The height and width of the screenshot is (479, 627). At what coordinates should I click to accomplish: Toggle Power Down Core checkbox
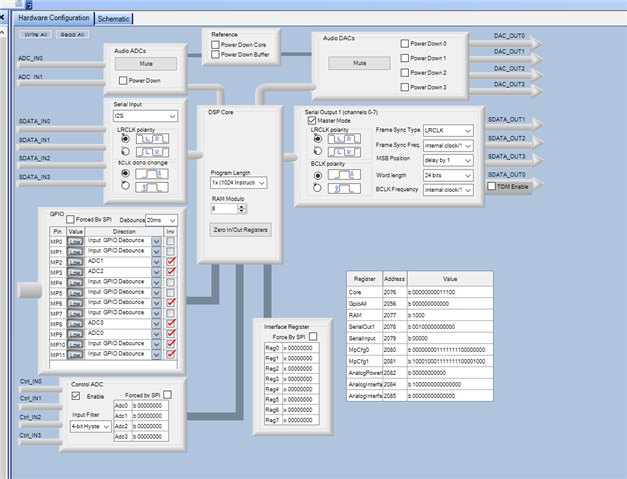215,45
